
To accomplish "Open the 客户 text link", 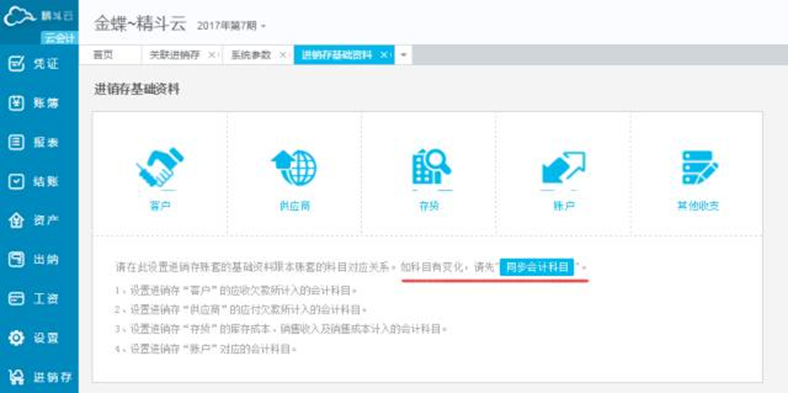I will click(160, 206).
